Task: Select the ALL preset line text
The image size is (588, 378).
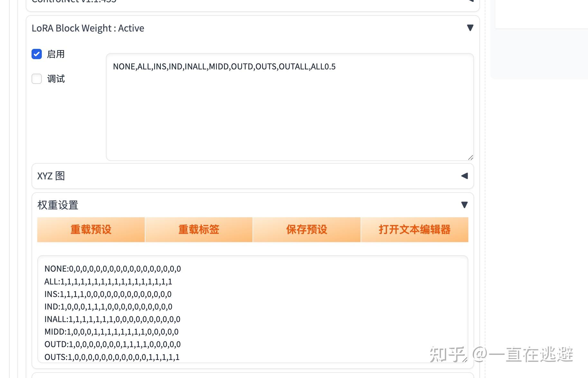Action: (x=108, y=282)
